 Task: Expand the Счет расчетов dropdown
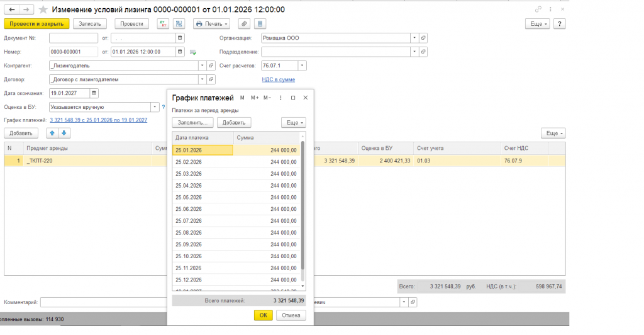[x=303, y=65]
